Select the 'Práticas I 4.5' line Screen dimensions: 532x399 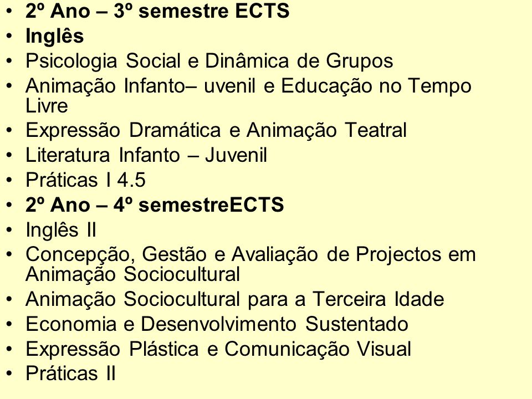pyautogui.click(x=85, y=180)
